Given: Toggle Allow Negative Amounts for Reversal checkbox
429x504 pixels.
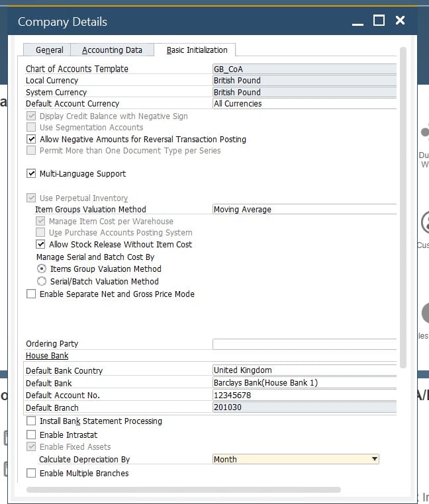Looking at the screenshot, I should (31, 140).
